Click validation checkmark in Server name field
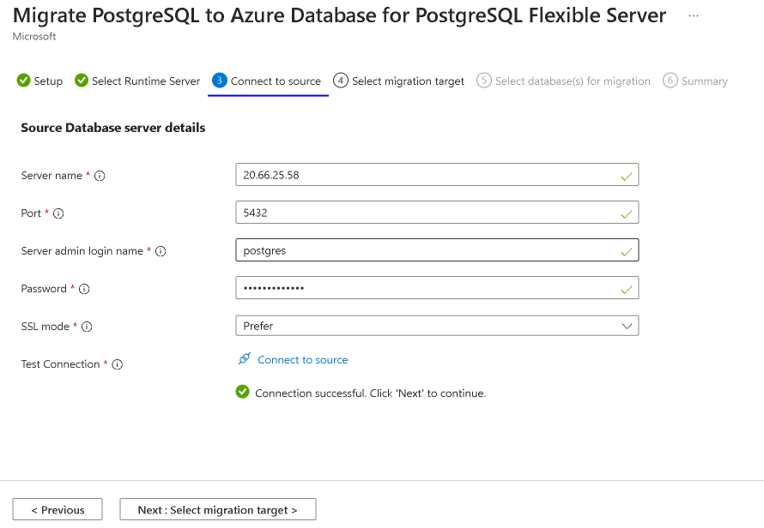The width and height of the screenshot is (764, 528). pos(627,176)
